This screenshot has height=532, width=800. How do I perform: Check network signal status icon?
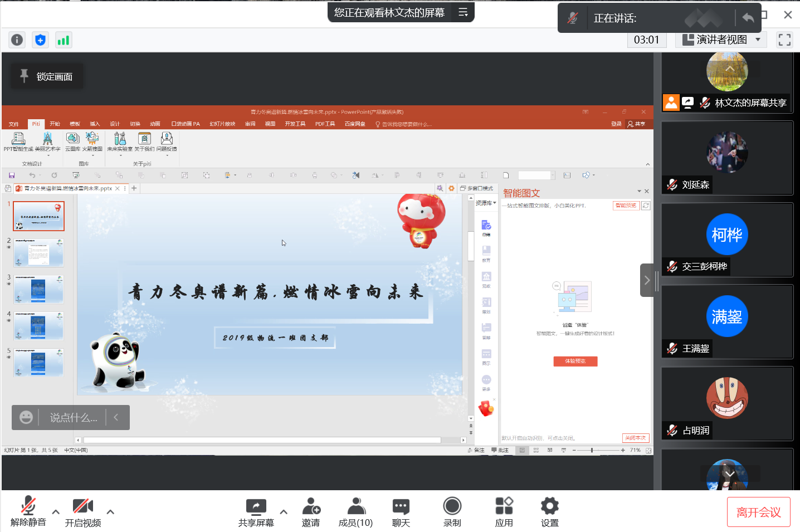[64, 40]
